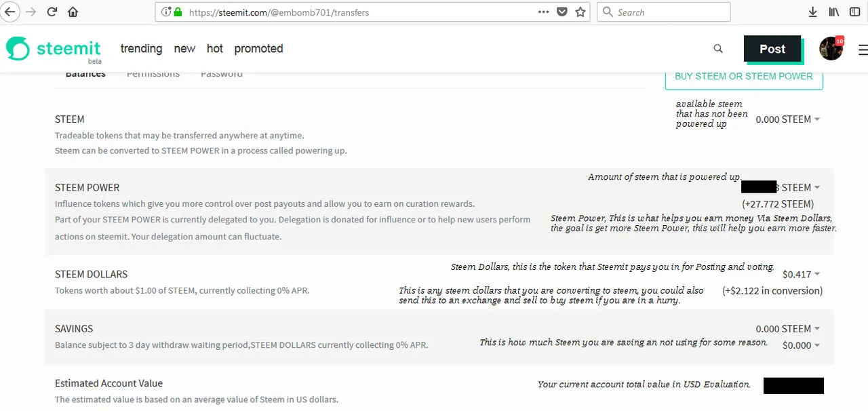Viewport: 868px width, 411px height.
Task: Open the user avatar with notification badge
Action: click(831, 48)
